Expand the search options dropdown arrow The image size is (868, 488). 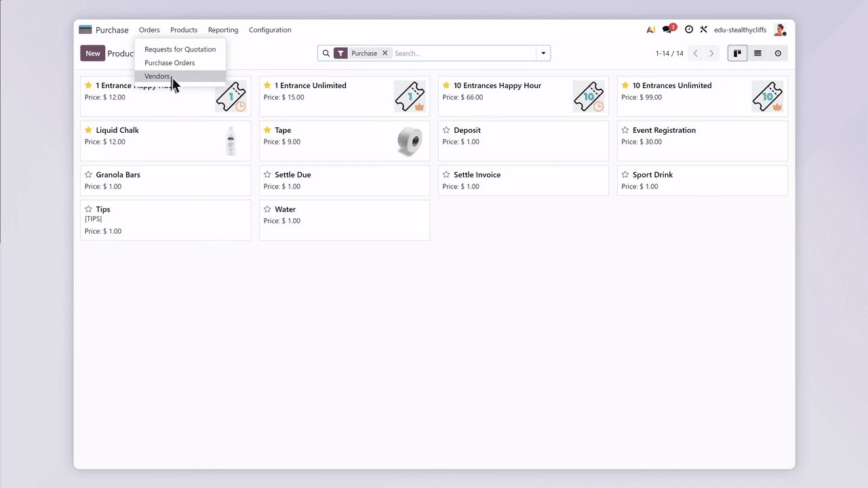pyautogui.click(x=543, y=54)
